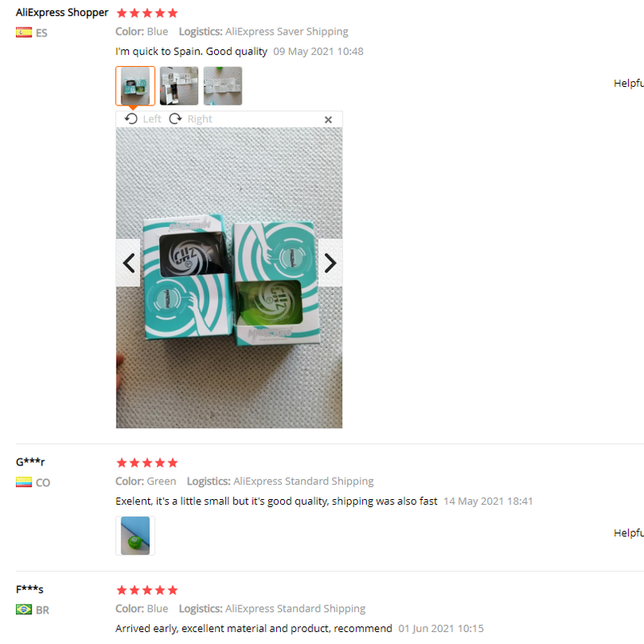Show the next review photo
Image resolution: width=644 pixels, height=644 pixels.
(x=330, y=263)
